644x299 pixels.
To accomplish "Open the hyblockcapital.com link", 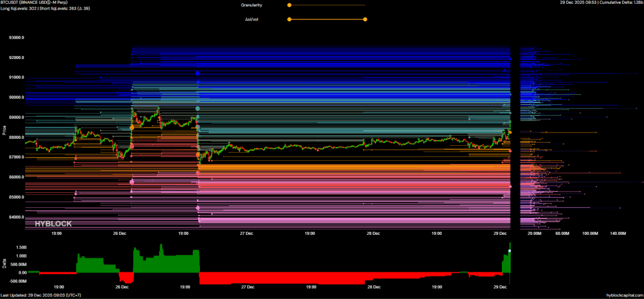I will click(x=623, y=295).
